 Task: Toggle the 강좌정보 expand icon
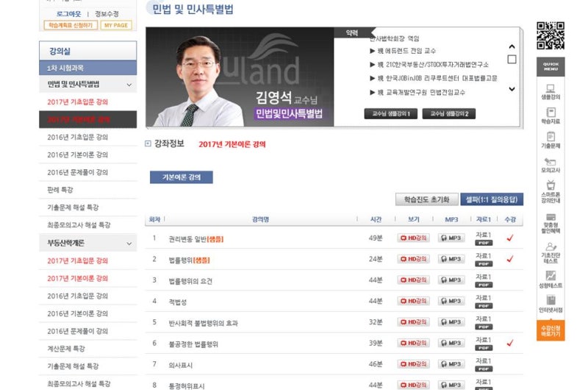pyautogui.click(x=148, y=143)
